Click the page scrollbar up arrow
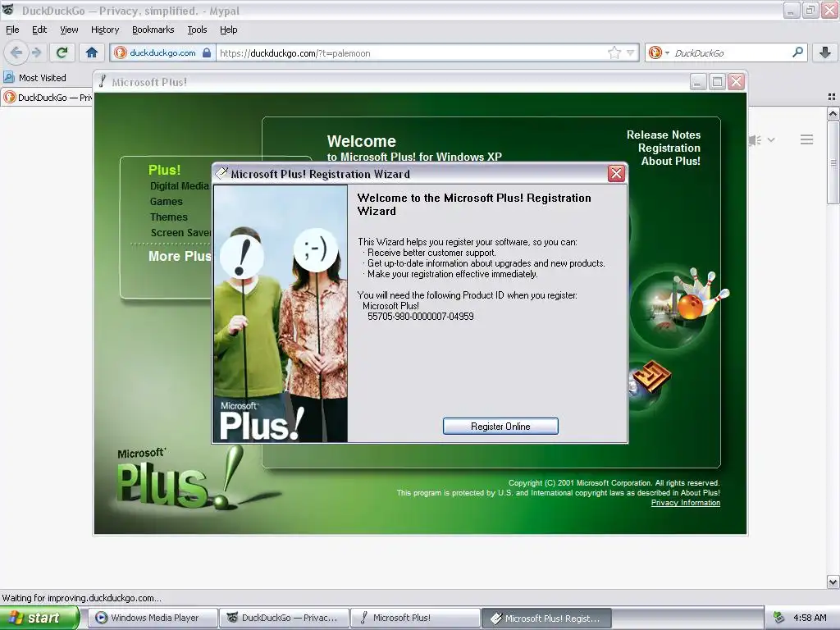 pos(833,113)
